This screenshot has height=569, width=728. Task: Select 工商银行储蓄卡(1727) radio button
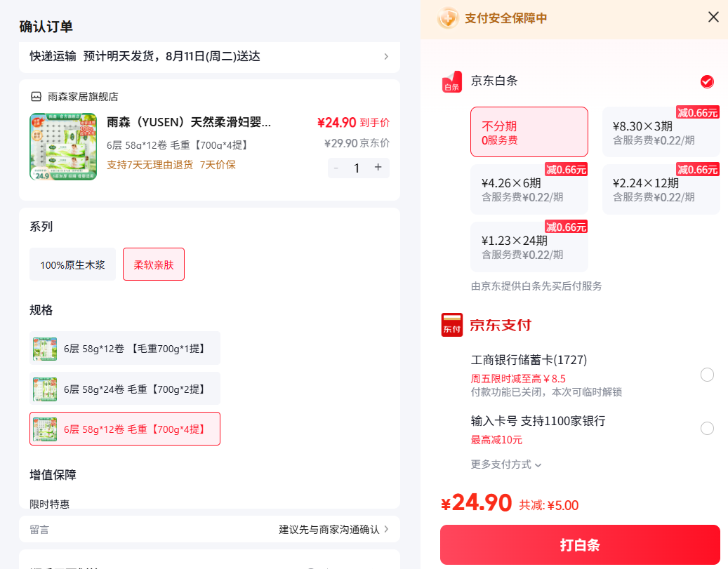click(x=707, y=375)
